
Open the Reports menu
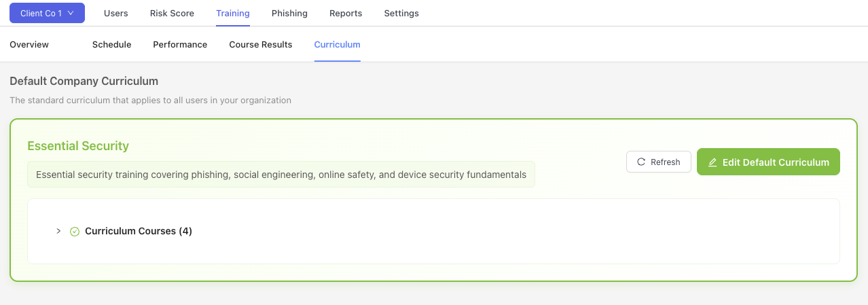point(346,13)
